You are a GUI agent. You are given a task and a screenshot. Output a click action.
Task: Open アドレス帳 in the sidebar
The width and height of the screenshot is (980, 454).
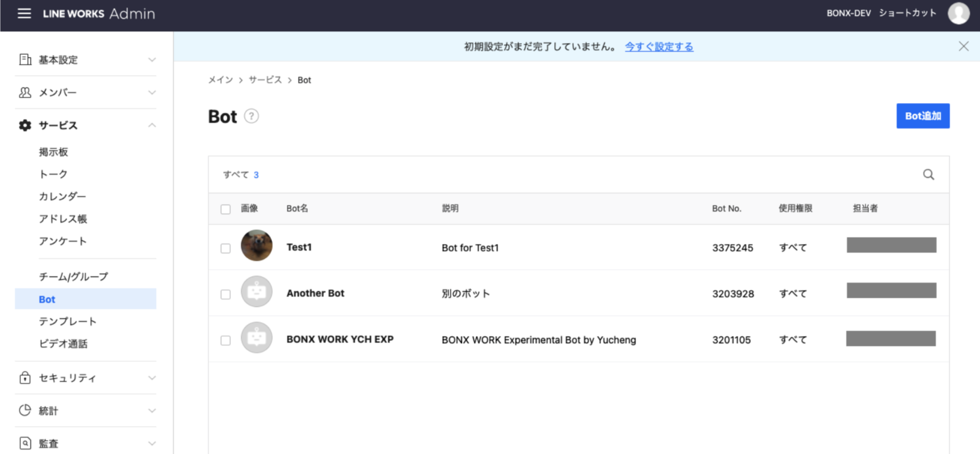(63, 219)
